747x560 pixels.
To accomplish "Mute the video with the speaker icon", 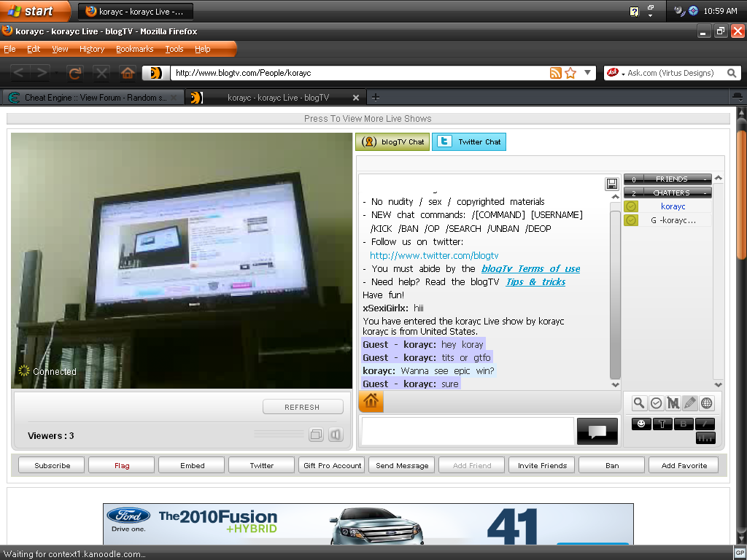I will coord(336,435).
